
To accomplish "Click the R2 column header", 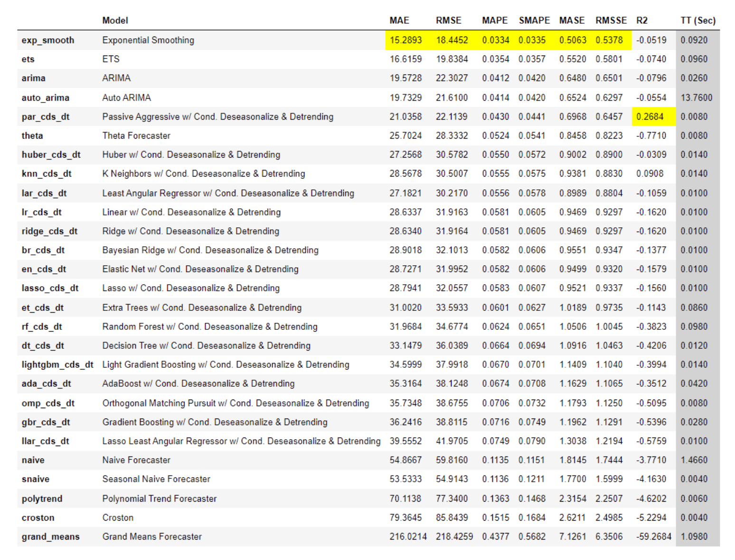I will (x=642, y=20).
